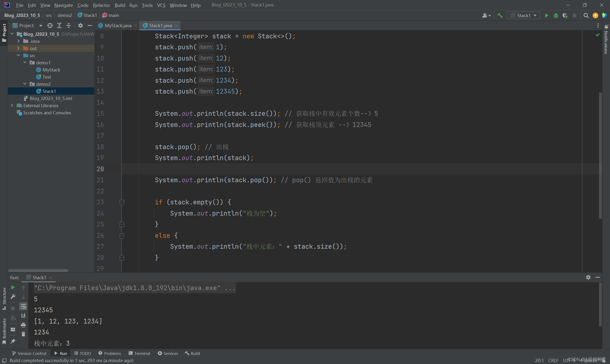
Task: Open the Terminal tool window
Action: (139, 353)
